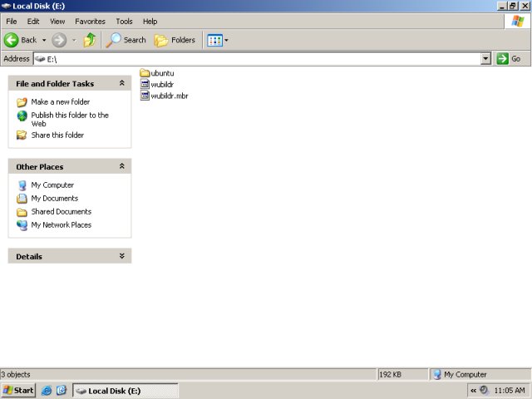Go up one folder level
Viewport: 532px width, 399px height.
(x=90, y=40)
